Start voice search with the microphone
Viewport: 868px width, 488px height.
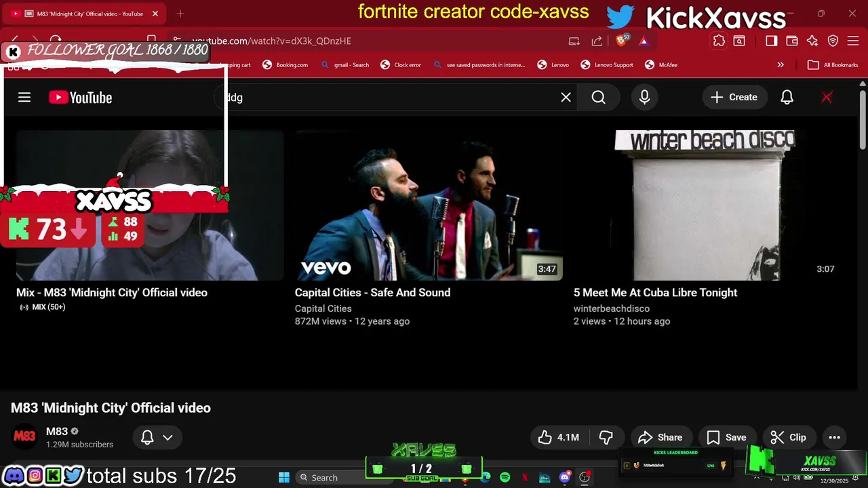click(x=644, y=98)
